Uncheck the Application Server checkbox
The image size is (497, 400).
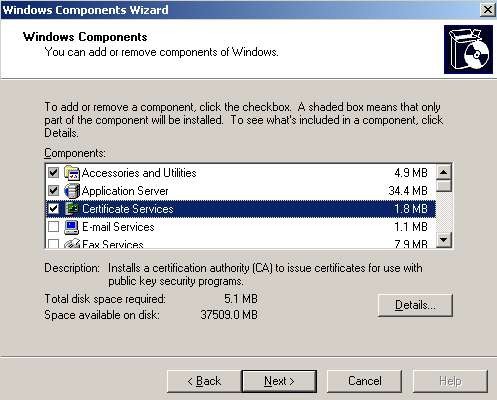[x=53, y=191]
